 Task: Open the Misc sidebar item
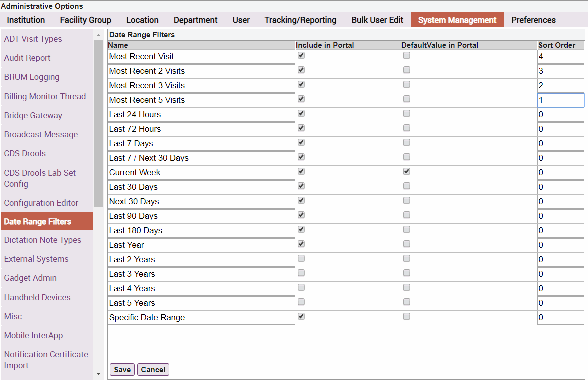[x=47, y=316]
